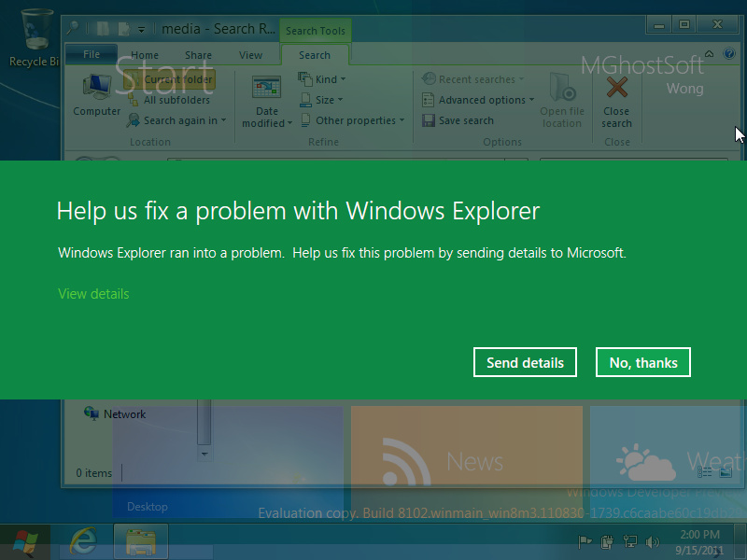Switch to the Home ribbon tab

tap(145, 55)
